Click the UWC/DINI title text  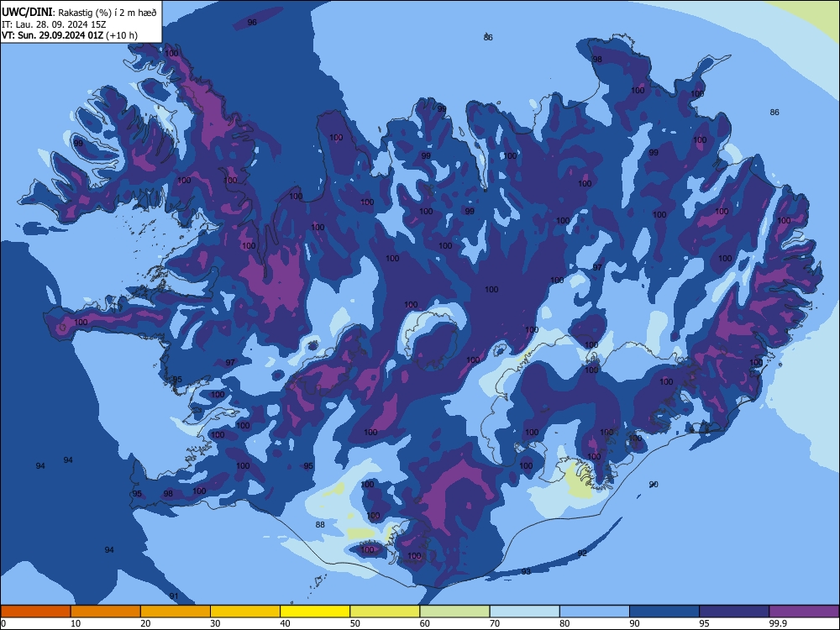point(28,12)
